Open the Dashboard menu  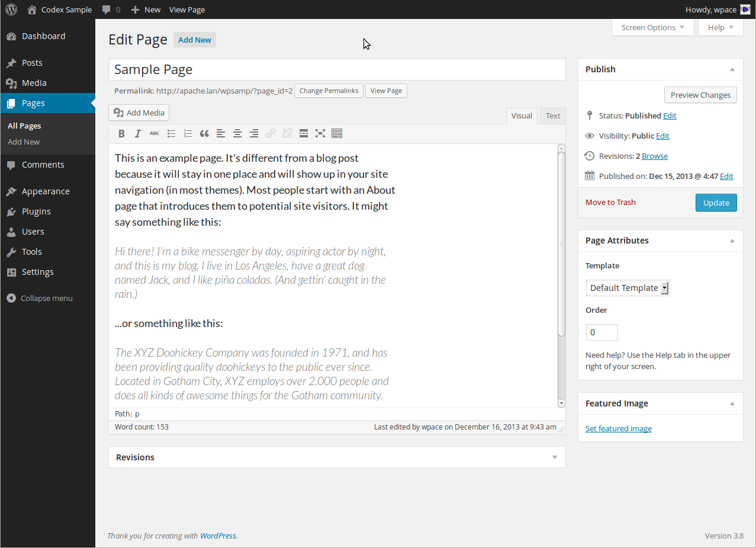48,36
